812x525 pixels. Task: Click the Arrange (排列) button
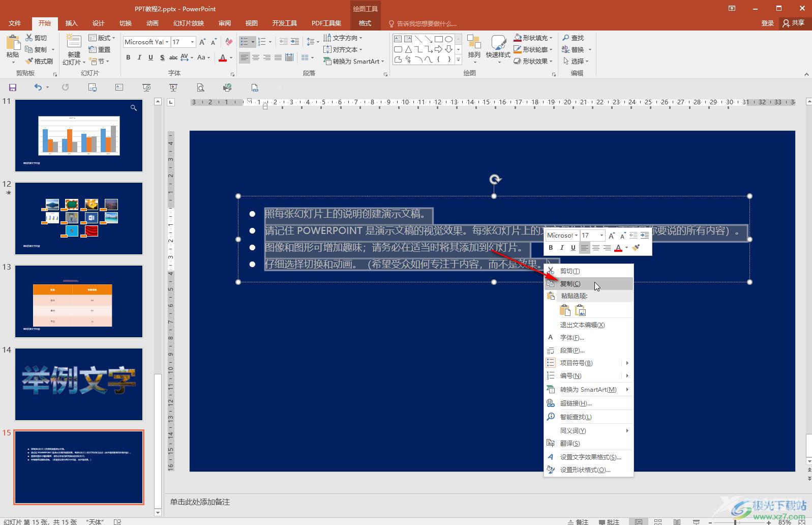(474, 50)
